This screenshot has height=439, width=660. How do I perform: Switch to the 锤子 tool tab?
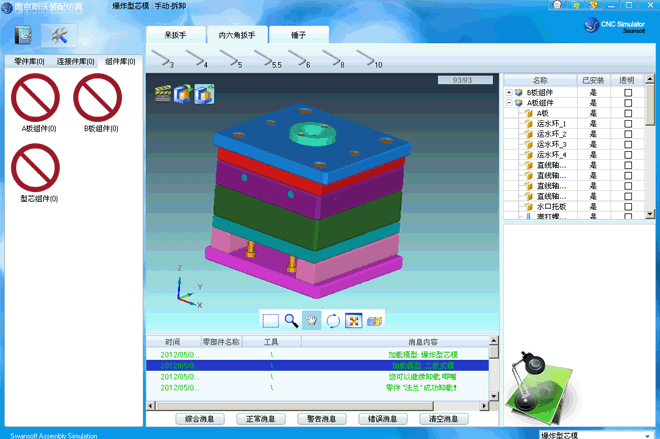coord(298,35)
